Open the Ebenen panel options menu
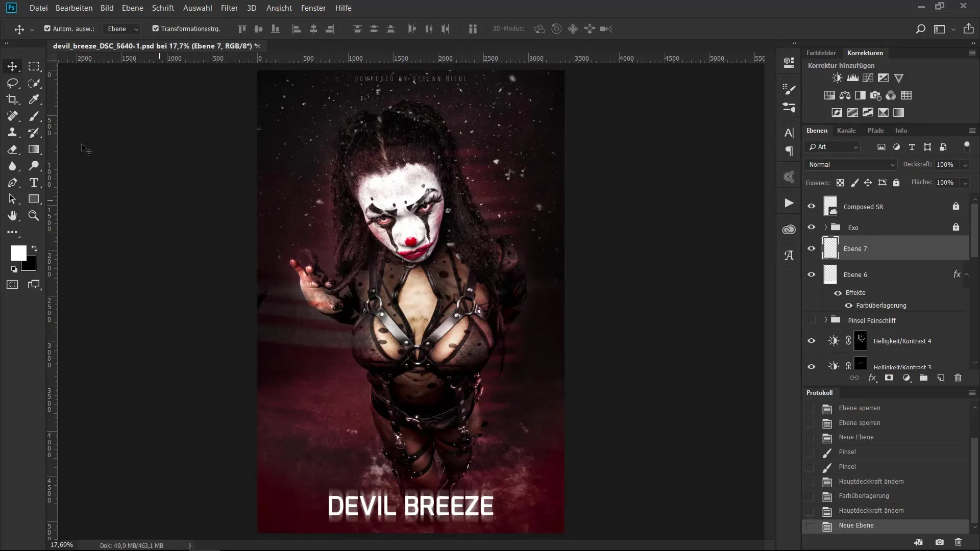 click(972, 131)
